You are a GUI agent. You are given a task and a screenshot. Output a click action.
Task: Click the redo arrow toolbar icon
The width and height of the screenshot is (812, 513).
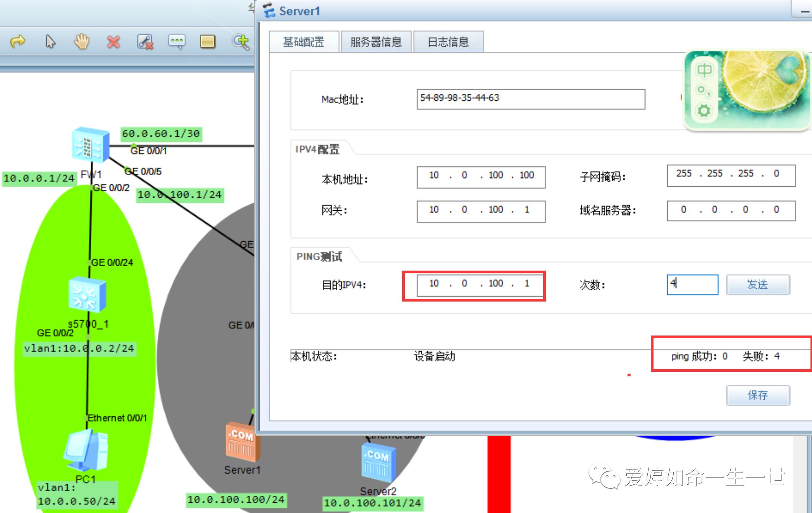coord(18,41)
